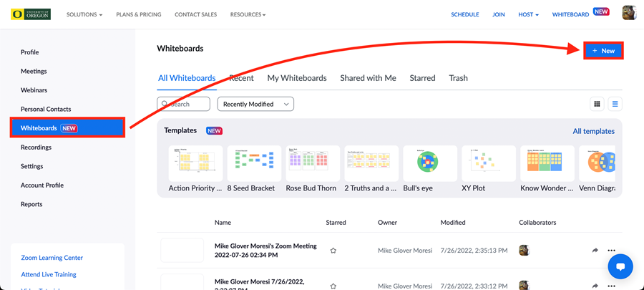Open the Recently Modified sort dropdown
This screenshot has height=290, width=644.
point(255,104)
